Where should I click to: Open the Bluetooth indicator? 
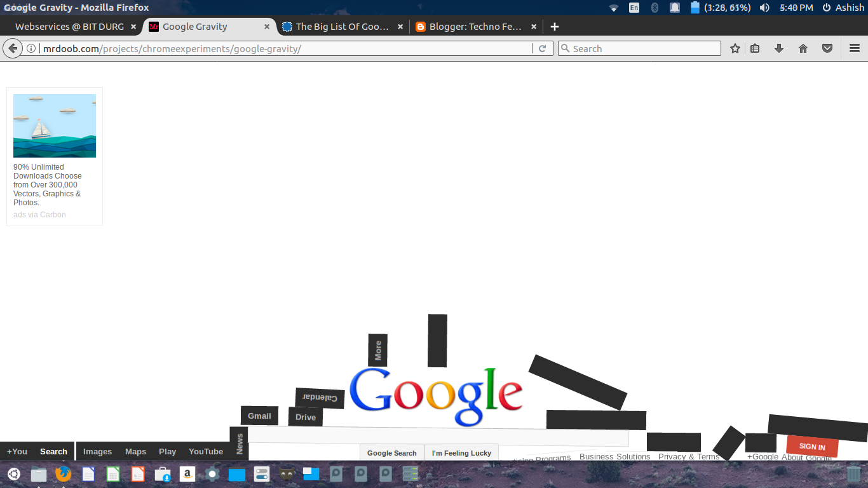[x=654, y=8]
